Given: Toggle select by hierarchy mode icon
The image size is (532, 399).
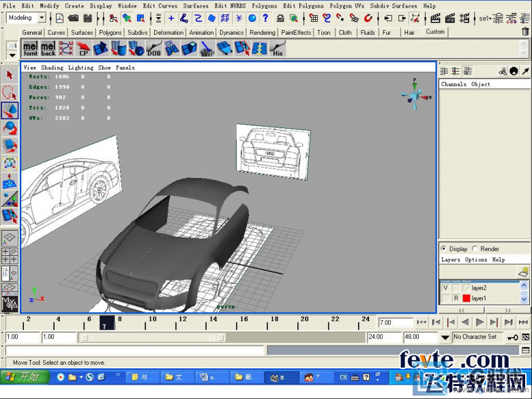Looking at the screenshot, I should (x=114, y=18).
